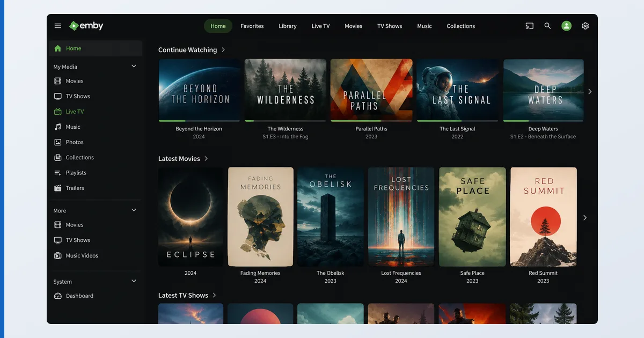Open The Obelisk movie poster
The width and height of the screenshot is (644, 338).
click(331, 217)
